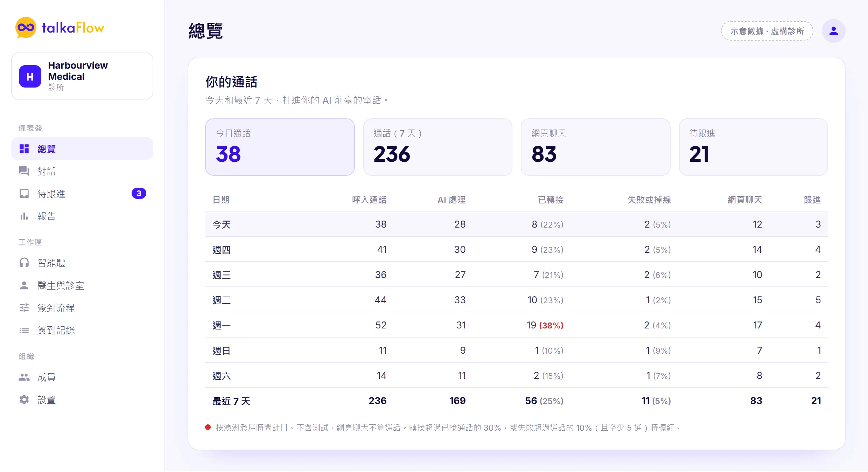
Task: Click the 設置 gear icon
Action: pyautogui.click(x=24, y=400)
